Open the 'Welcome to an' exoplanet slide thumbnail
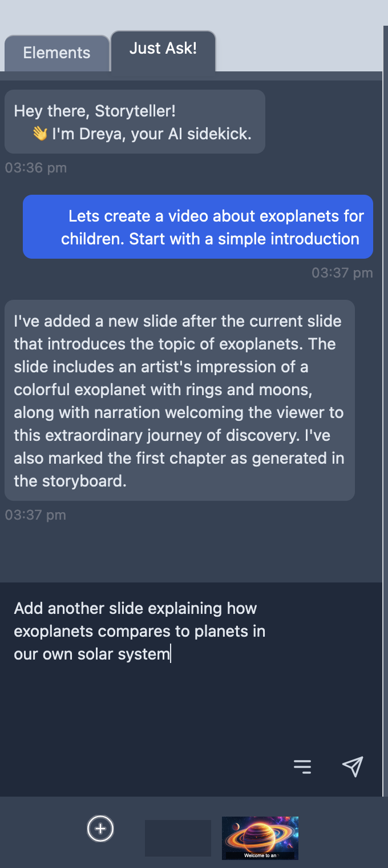 tap(260, 838)
